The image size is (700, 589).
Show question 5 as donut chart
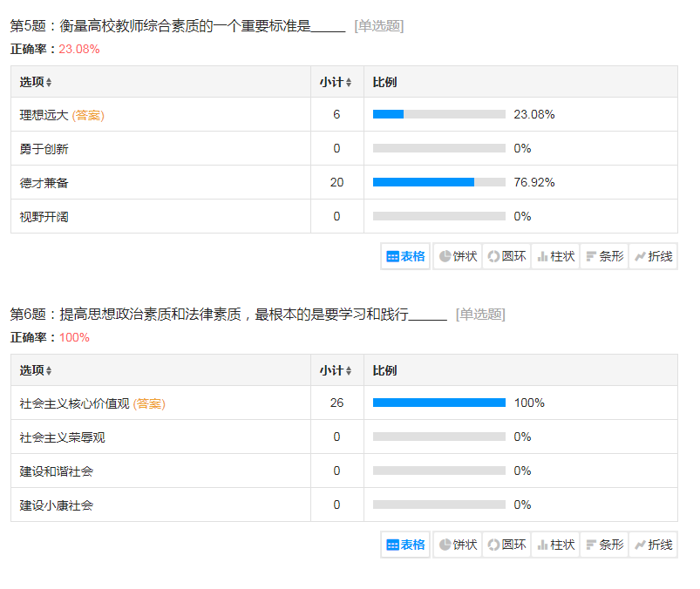506,256
